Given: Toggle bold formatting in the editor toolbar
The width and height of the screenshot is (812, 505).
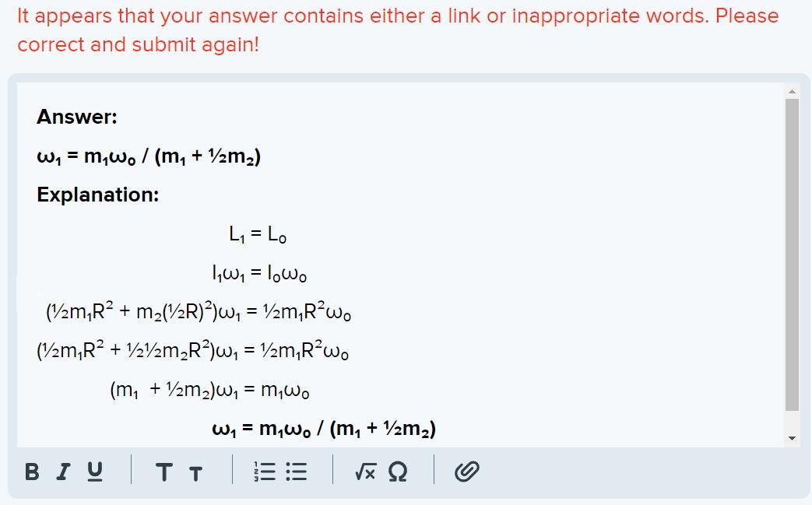Looking at the screenshot, I should (32, 472).
